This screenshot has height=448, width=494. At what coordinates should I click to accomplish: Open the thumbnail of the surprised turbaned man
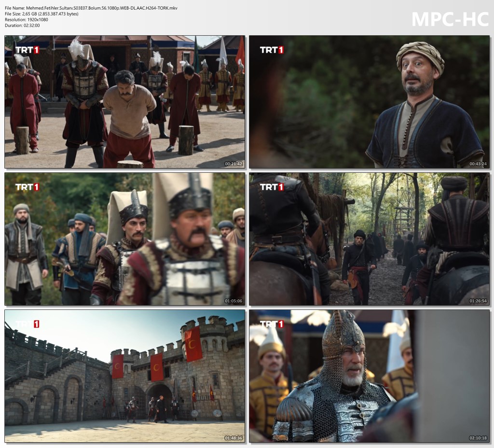(369, 101)
